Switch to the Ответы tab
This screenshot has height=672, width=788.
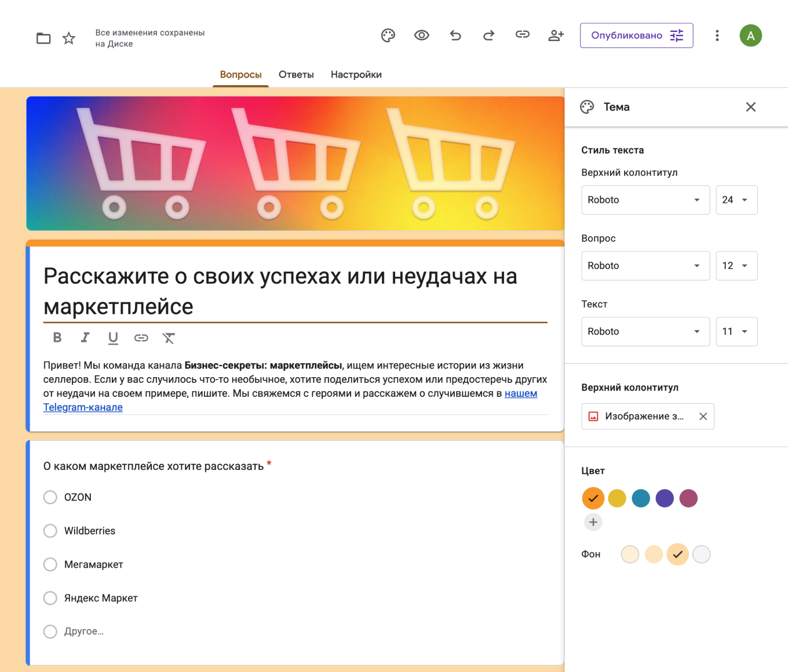click(x=296, y=74)
